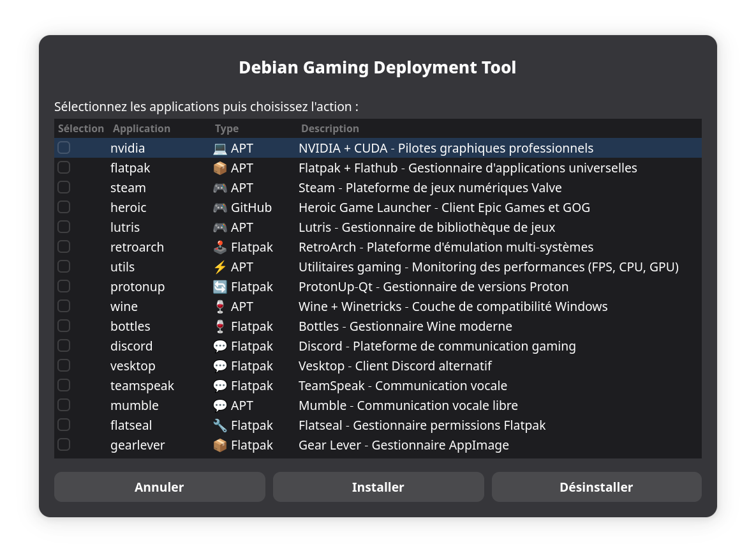Click the Installer button
Screen dimensions: 756x560
(378, 487)
